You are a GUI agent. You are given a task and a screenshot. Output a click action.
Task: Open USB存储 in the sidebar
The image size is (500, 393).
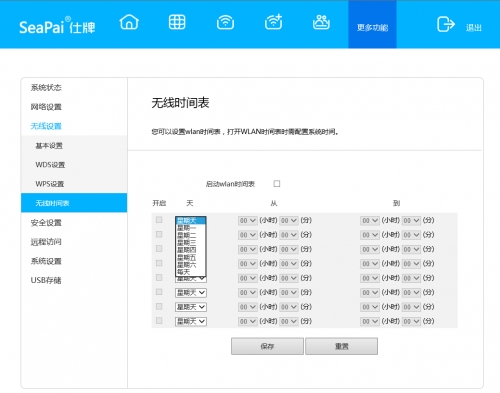46,280
